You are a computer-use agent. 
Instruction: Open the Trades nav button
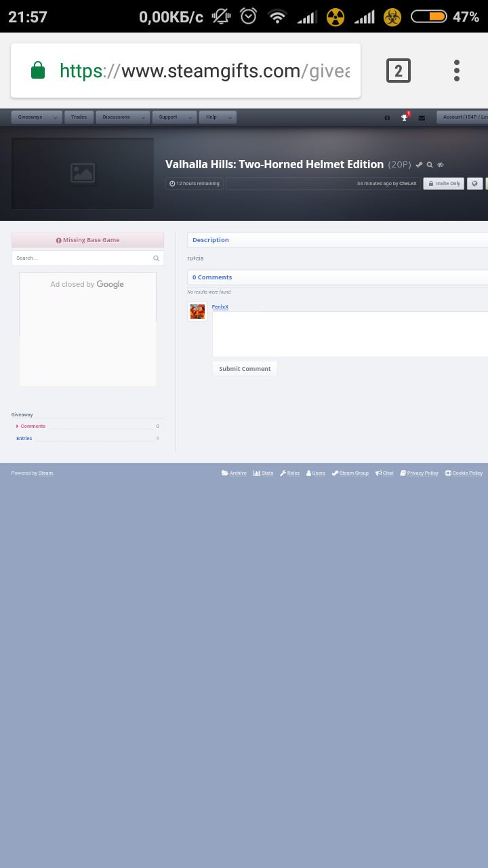point(79,117)
